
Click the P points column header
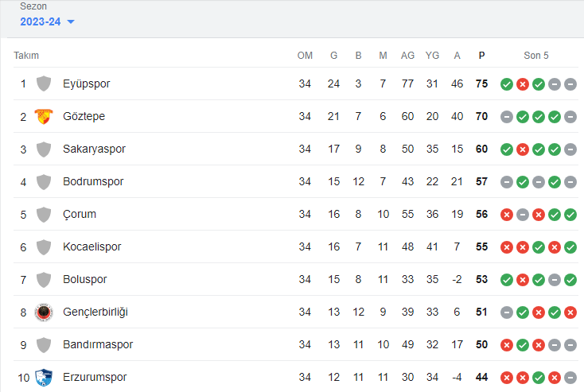coord(481,56)
